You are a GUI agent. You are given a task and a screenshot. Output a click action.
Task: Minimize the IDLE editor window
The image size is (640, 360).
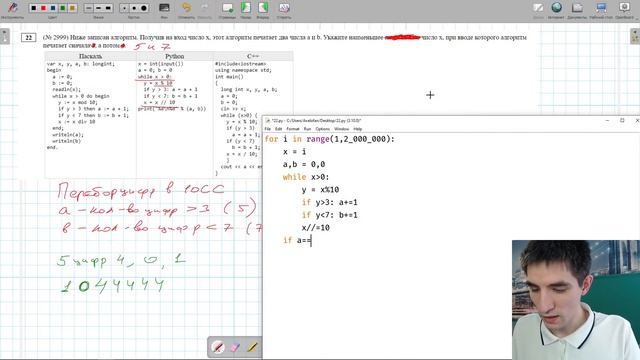point(607,120)
